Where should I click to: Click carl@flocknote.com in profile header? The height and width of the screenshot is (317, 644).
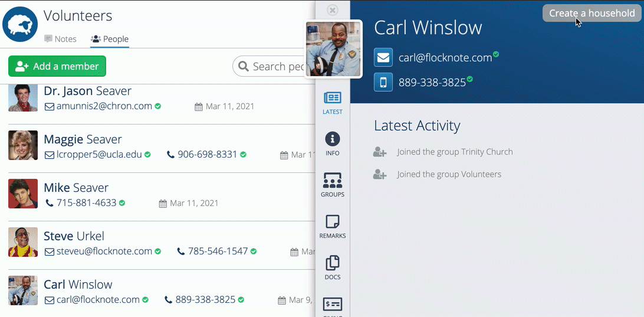[445, 58]
